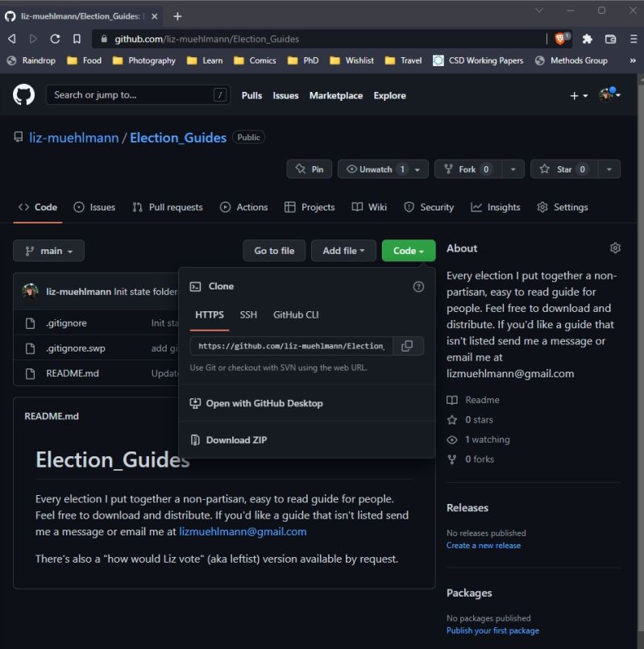This screenshot has height=649, width=644.
Task: Open Marketplace in top navigation
Action: point(336,96)
